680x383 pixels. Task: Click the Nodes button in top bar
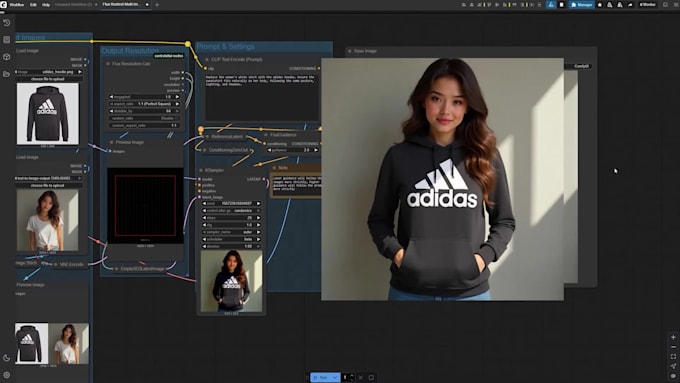[x=647, y=5]
